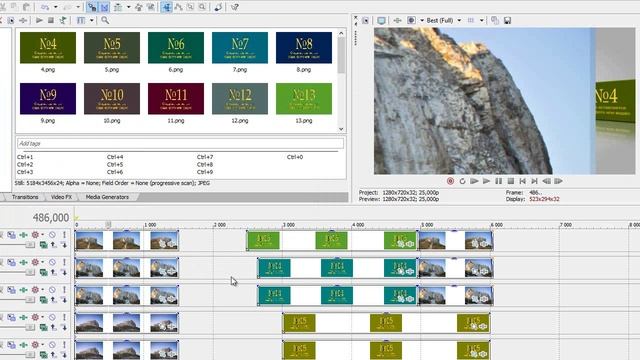Click the 3 000 mark on timeline ruler
Image resolution: width=640 pixels, height=360 pixels.
coord(288,225)
